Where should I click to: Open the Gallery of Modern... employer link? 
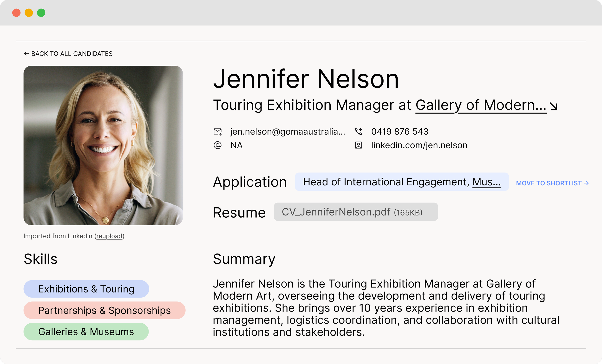(x=481, y=105)
